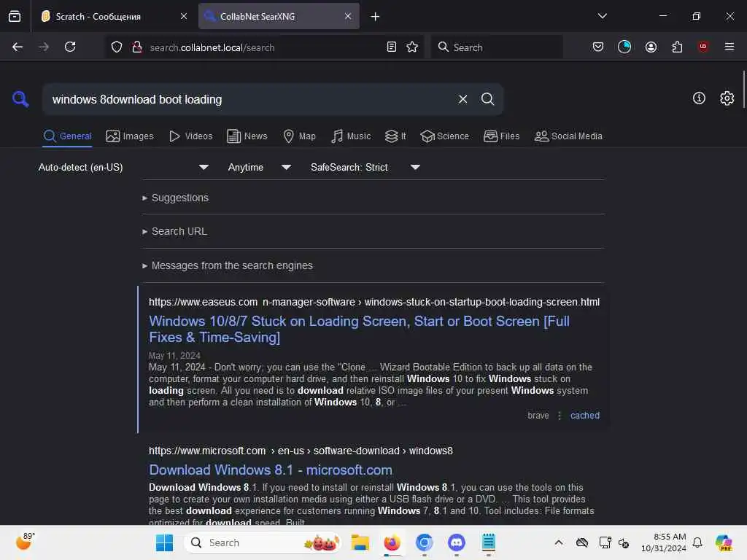Open File Explorer from the taskbar

[360, 542]
